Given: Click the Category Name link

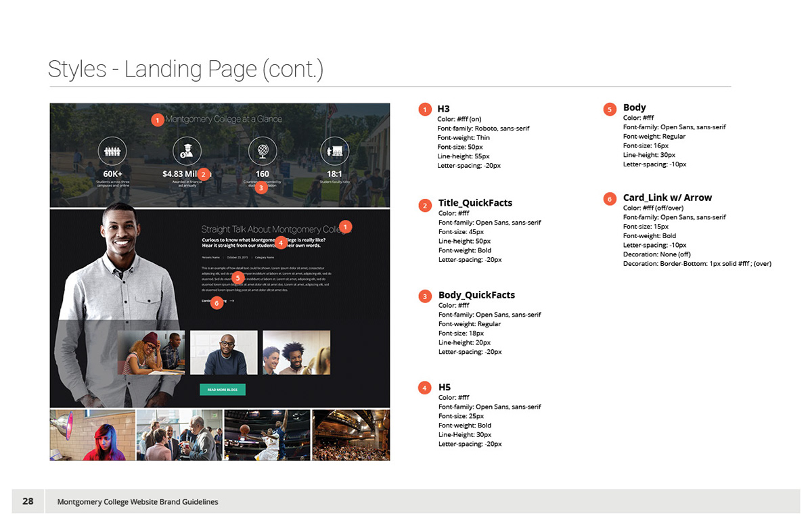Looking at the screenshot, I should 265,258.
